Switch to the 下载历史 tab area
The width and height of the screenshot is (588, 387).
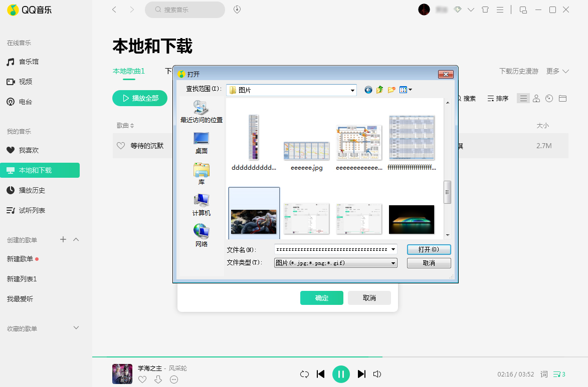pyautogui.click(x=168, y=72)
